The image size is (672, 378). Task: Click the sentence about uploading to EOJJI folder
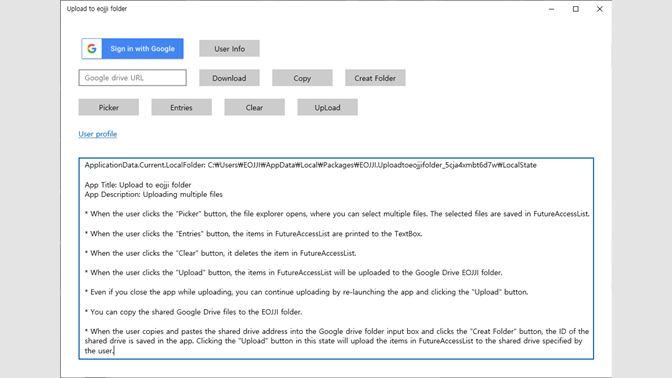(x=294, y=273)
